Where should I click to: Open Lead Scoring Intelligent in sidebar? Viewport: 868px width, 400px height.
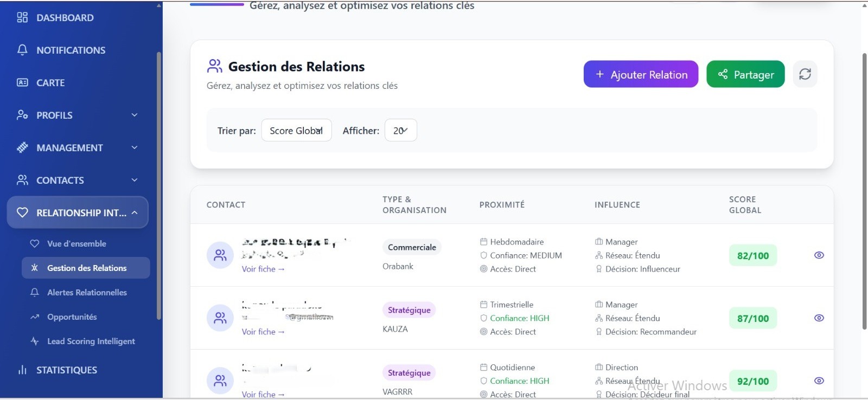91,341
